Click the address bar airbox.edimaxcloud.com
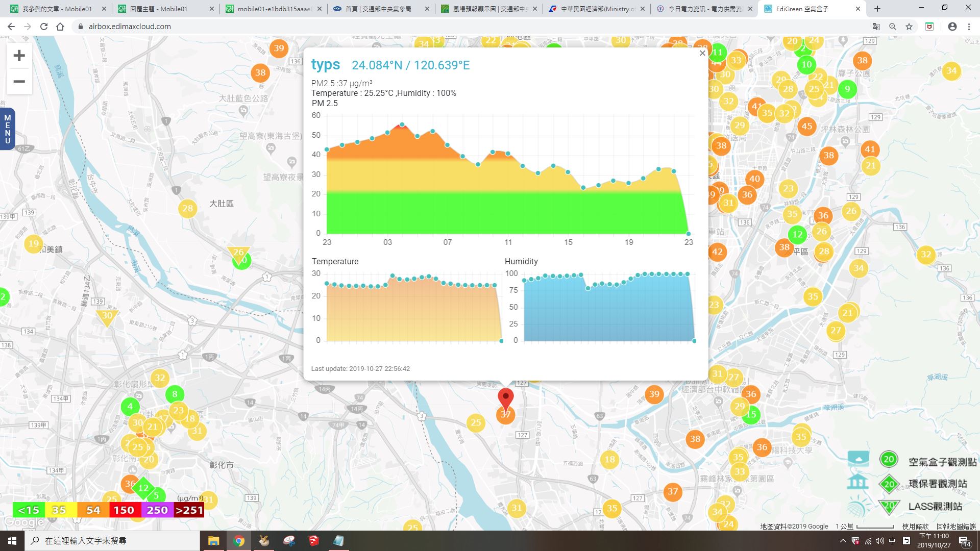 130,27
